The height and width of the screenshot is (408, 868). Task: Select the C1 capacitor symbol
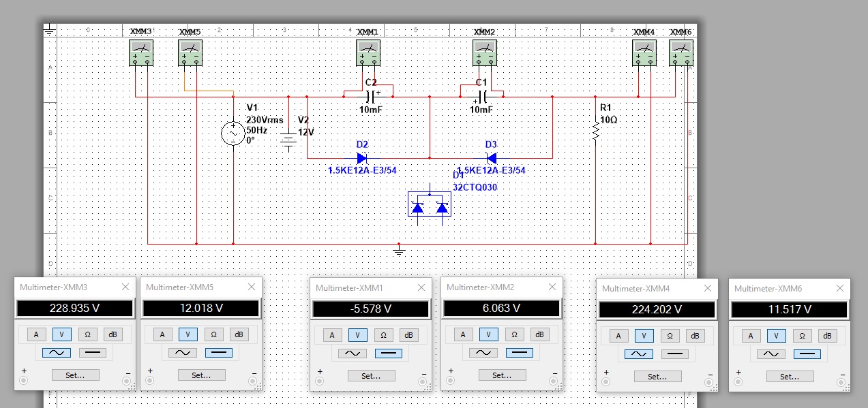[481, 96]
